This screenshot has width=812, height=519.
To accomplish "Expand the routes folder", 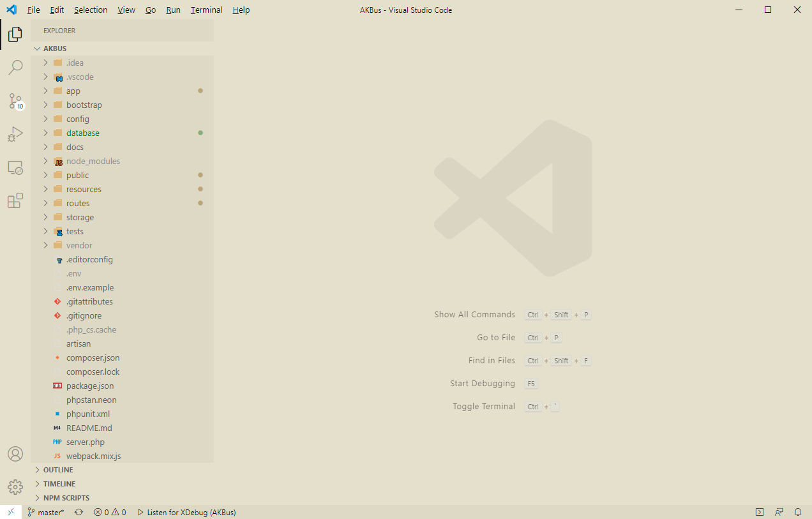I will tap(123, 203).
